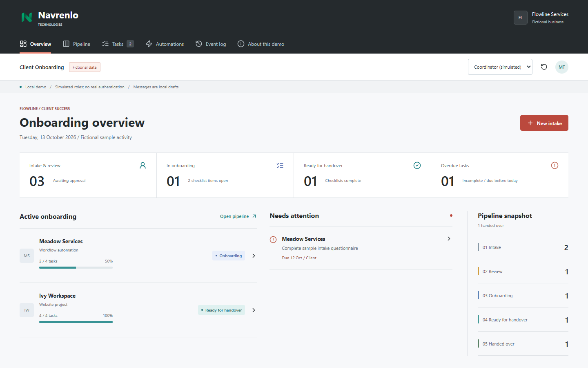Open the Overview tab
588x368 pixels.
tap(36, 44)
